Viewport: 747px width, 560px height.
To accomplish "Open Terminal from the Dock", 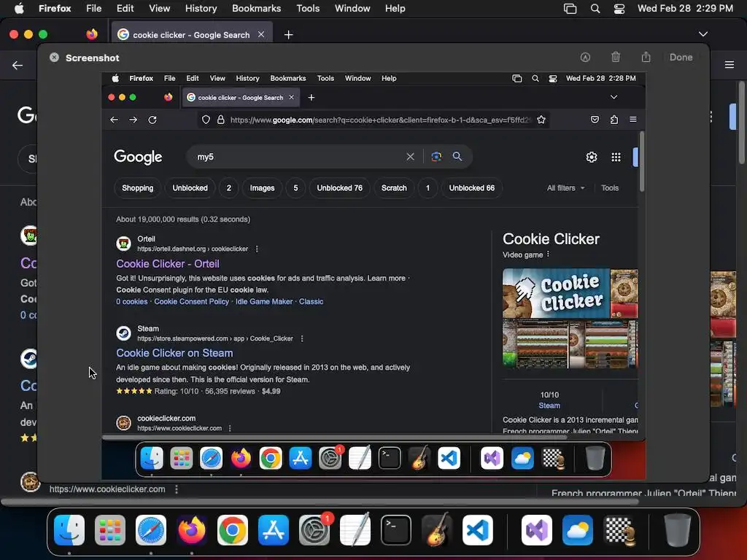I will pyautogui.click(x=396, y=529).
